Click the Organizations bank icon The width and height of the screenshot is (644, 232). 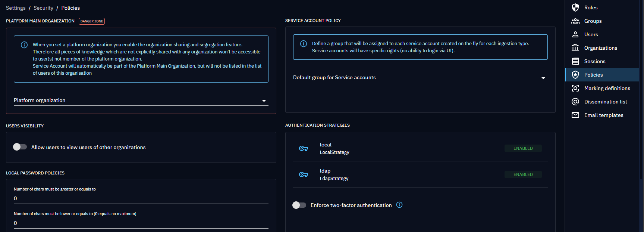tap(575, 48)
